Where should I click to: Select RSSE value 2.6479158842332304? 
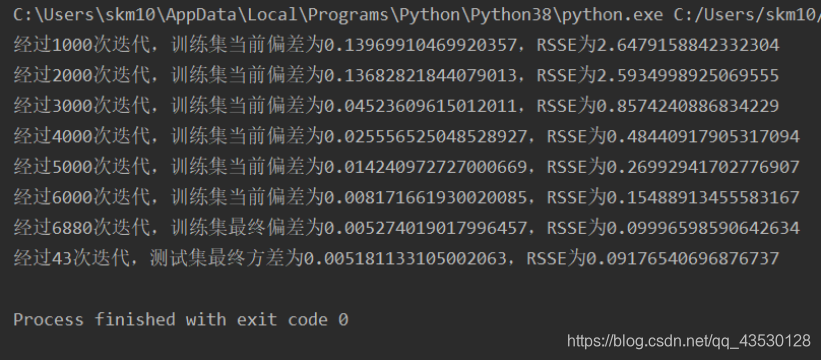click(x=687, y=46)
